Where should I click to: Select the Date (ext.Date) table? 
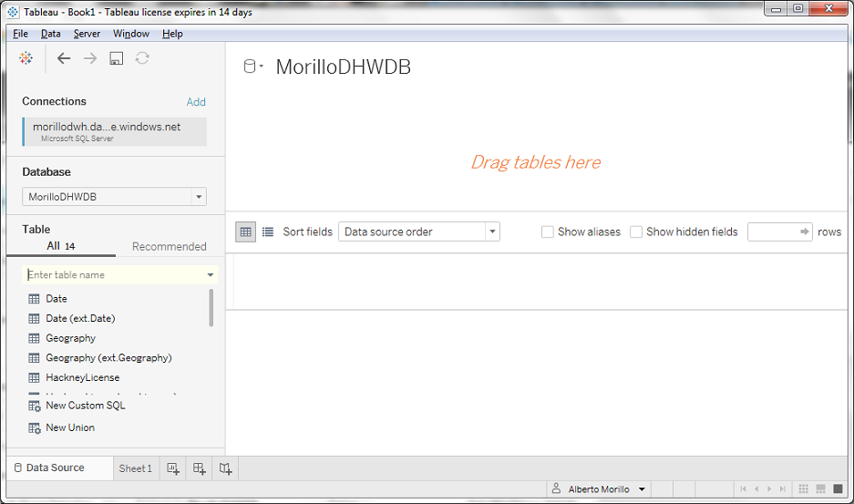(80, 319)
